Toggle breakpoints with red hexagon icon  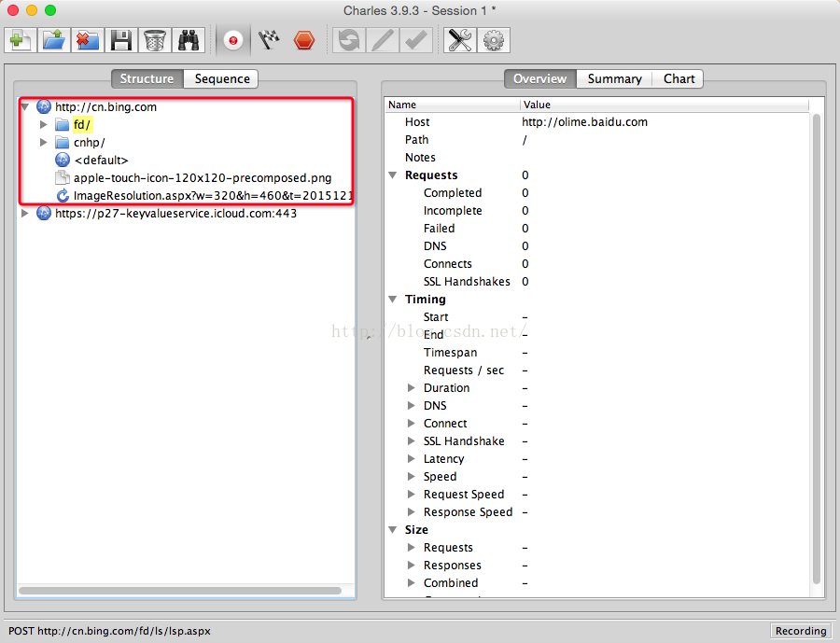click(303, 40)
